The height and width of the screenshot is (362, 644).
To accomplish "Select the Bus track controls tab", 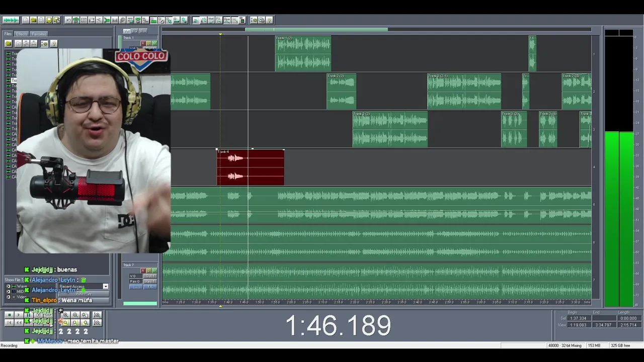I will [x=143, y=31].
